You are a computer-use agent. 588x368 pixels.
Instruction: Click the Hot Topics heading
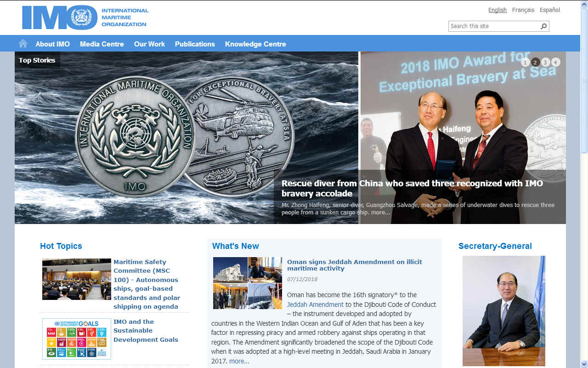click(61, 246)
